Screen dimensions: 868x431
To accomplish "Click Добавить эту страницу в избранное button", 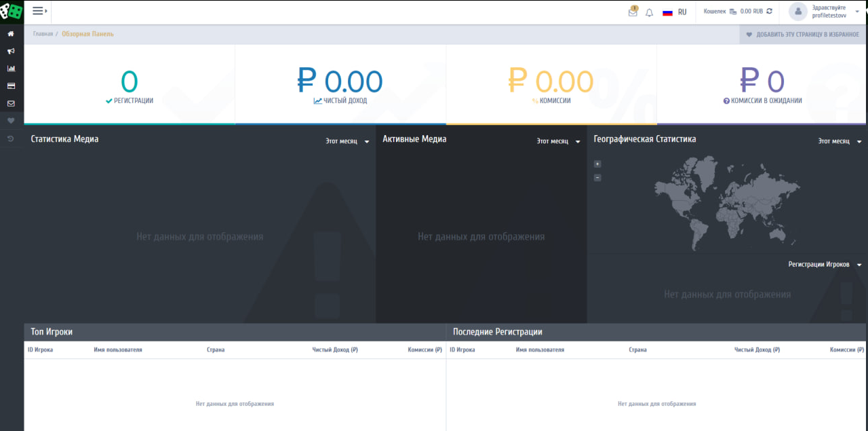I will click(802, 35).
